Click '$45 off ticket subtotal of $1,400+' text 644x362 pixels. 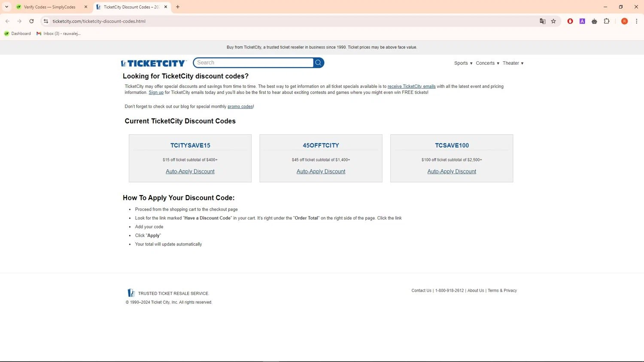point(321,160)
